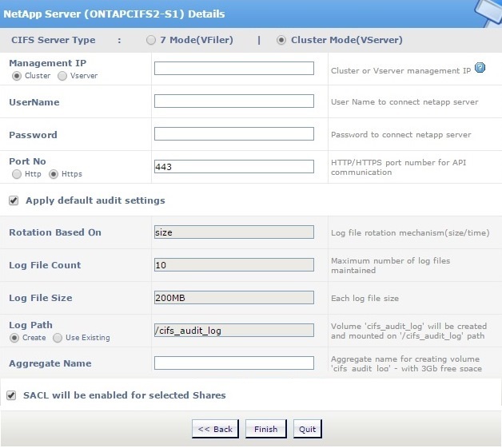Click 'HTTP/HTTPS port number for API communication' text

pyautogui.click(x=399, y=167)
